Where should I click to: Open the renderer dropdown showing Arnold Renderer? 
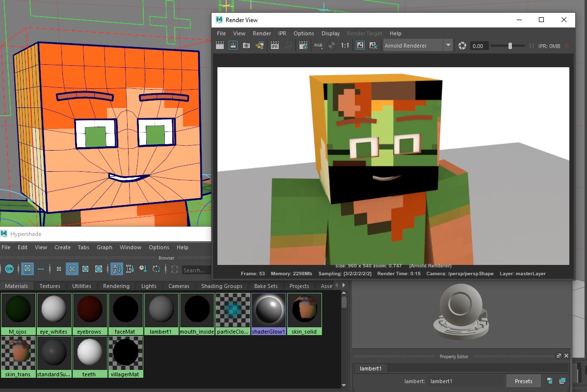[x=418, y=46]
